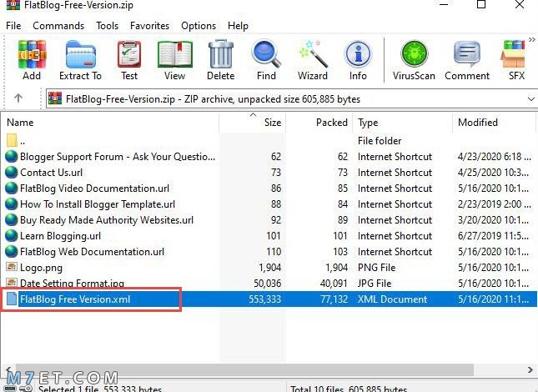
Task: Open the View book icon
Action: pyautogui.click(x=174, y=60)
